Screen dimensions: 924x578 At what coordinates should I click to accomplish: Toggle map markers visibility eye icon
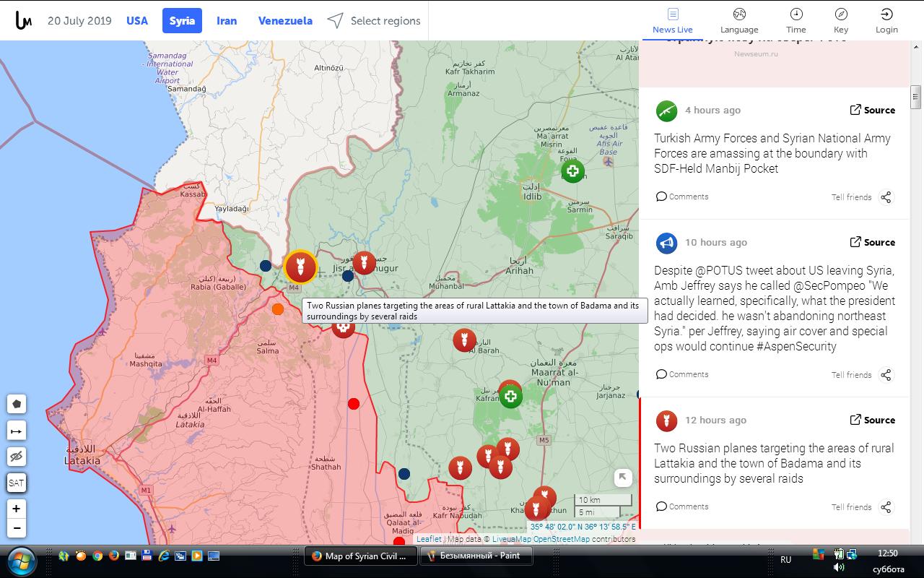coord(17,457)
